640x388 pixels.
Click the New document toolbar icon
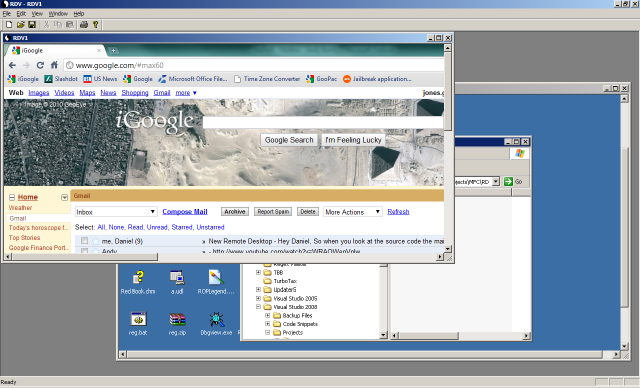9,25
